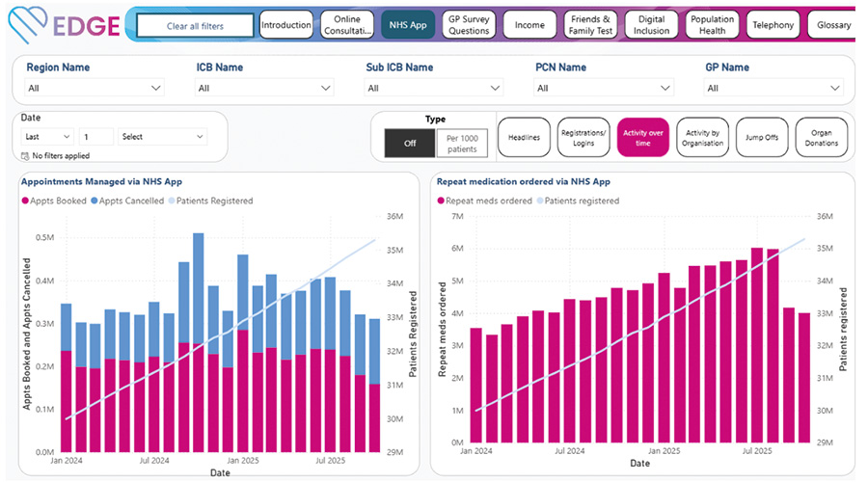Click the calendar icon beside No filters applied
Screen dimensions: 868x482
click(x=25, y=155)
